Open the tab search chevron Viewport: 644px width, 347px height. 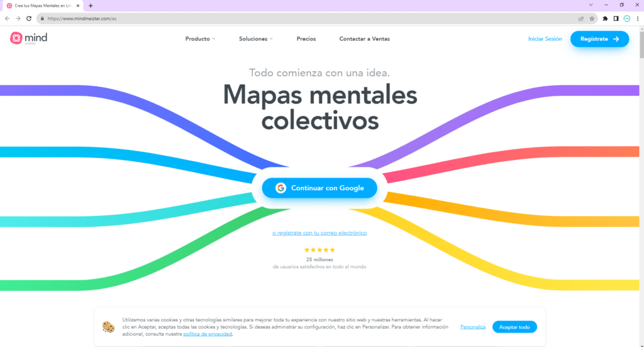pyautogui.click(x=591, y=5)
